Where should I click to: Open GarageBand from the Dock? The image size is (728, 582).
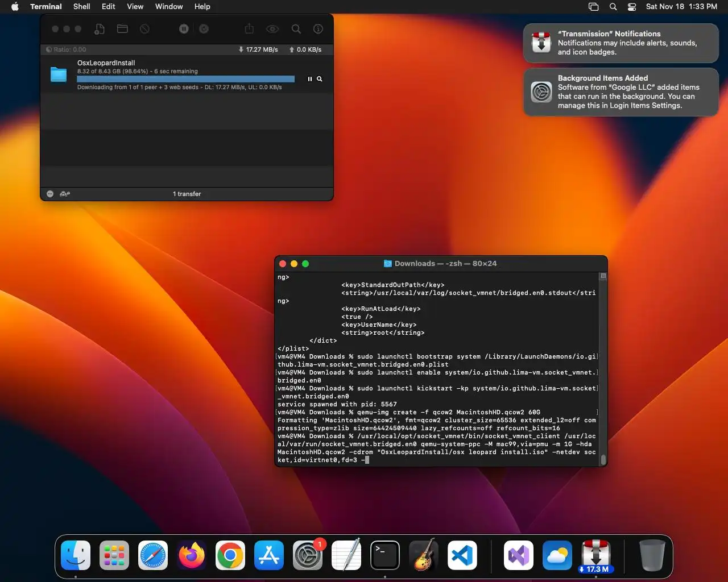424,555
